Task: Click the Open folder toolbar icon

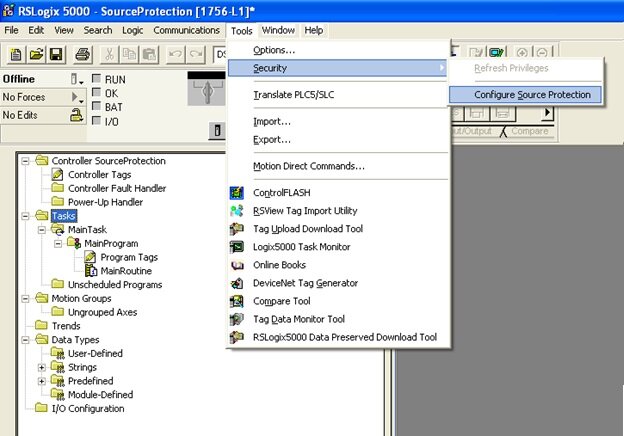Action: click(x=36, y=54)
